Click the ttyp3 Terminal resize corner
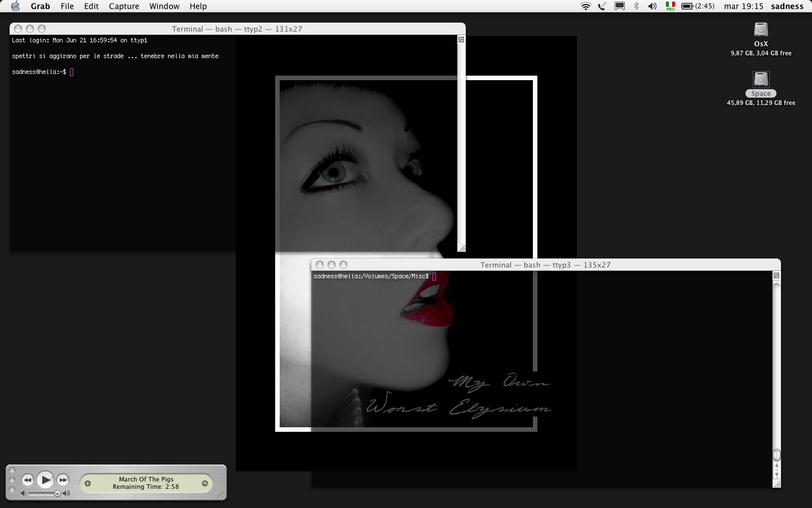Viewport: 812px width, 508px height. (x=776, y=484)
